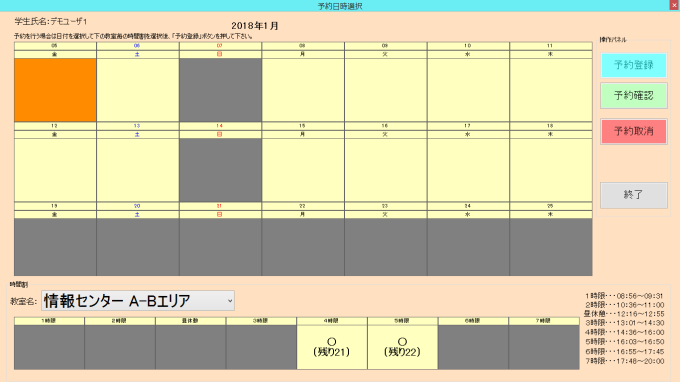
Task: Select the orange highlighted day 05 cell
Action: [x=55, y=90]
